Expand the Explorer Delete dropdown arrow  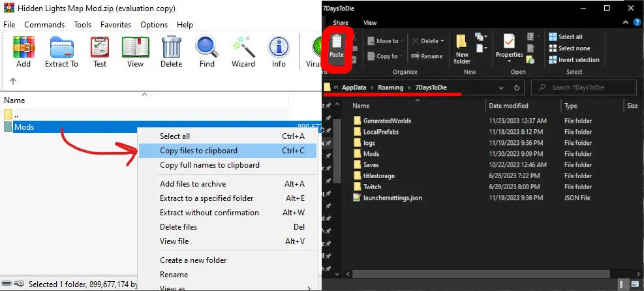(x=442, y=40)
